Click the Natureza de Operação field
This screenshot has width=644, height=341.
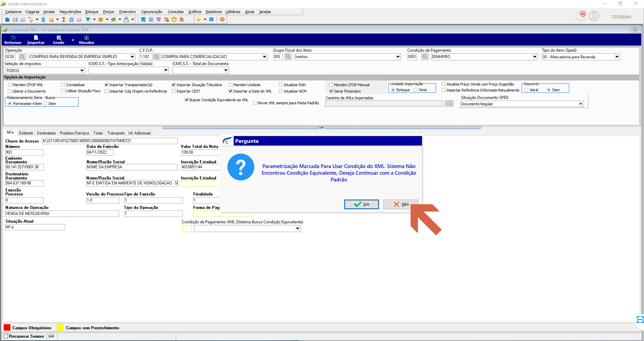click(62, 214)
